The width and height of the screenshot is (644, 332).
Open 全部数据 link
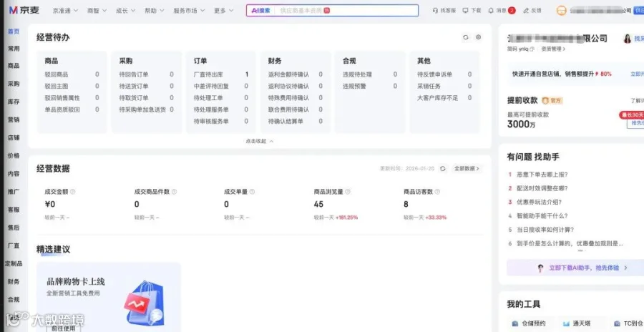tap(467, 168)
